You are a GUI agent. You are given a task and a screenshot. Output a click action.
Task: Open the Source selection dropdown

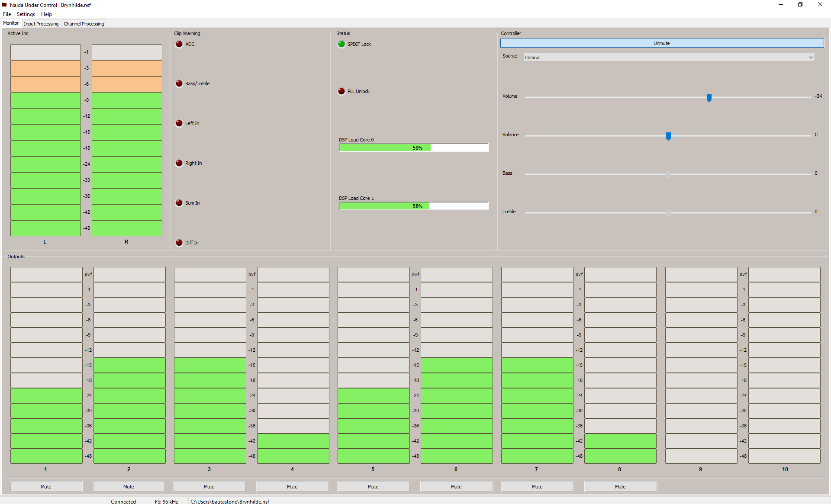click(810, 57)
